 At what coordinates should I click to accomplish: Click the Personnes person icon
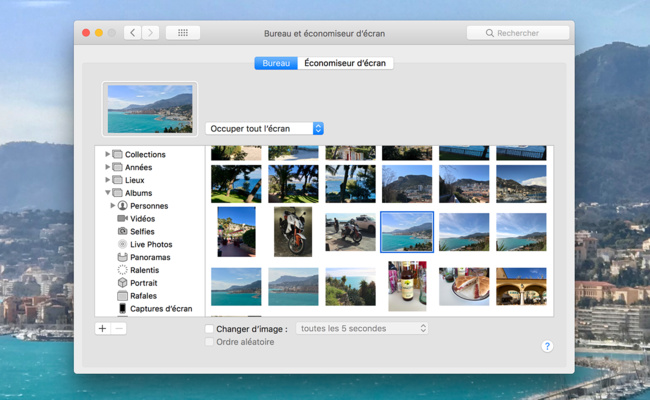[x=122, y=206]
